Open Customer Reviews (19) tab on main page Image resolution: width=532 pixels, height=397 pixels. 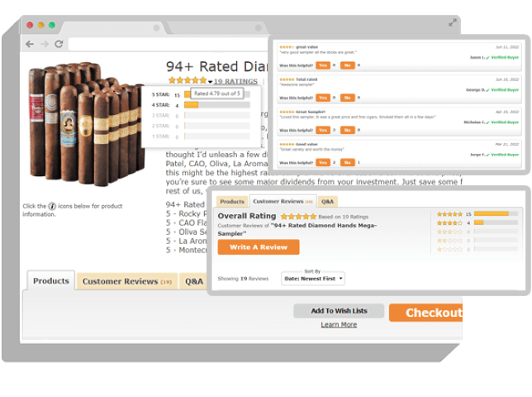pyautogui.click(x=127, y=281)
